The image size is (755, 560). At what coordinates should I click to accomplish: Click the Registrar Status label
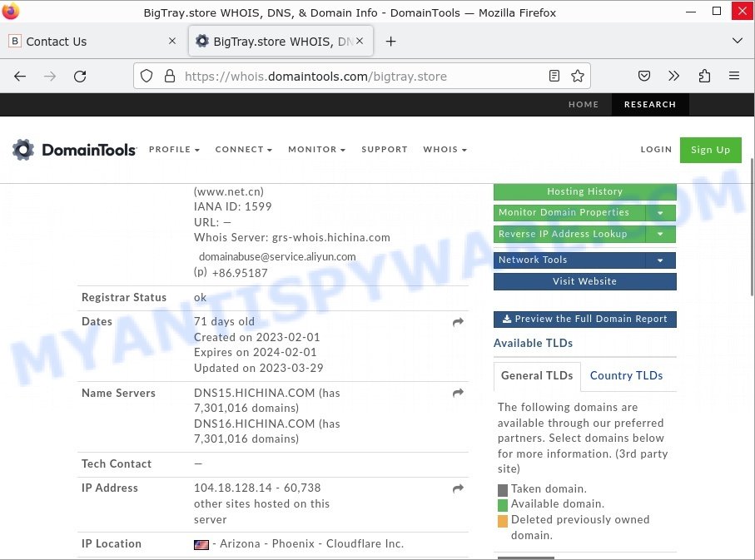(124, 298)
